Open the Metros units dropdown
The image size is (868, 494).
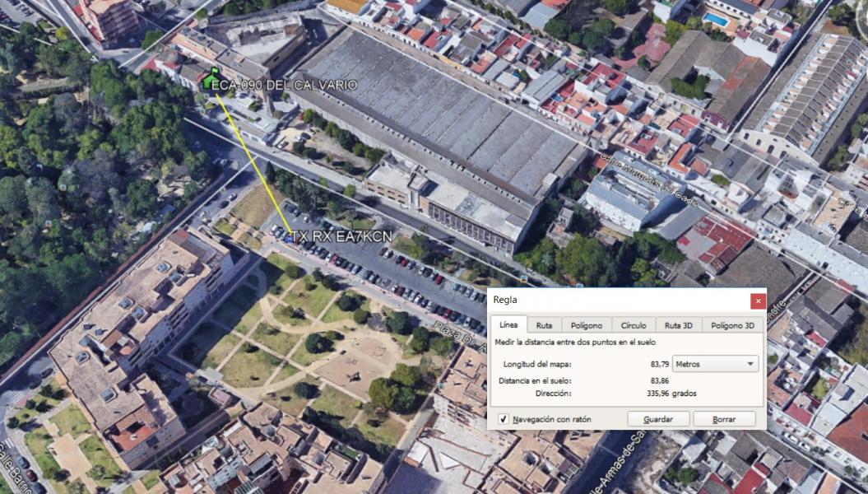click(715, 364)
